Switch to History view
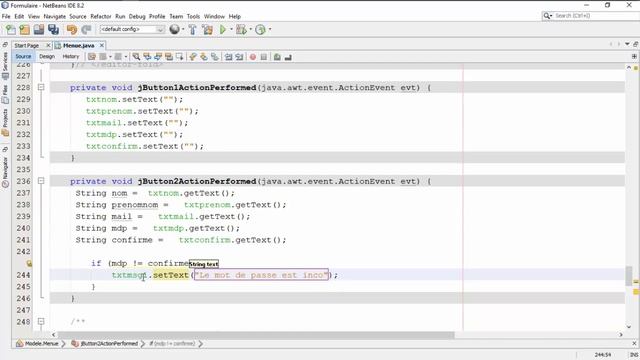The width and height of the screenshot is (640, 360). (71, 57)
